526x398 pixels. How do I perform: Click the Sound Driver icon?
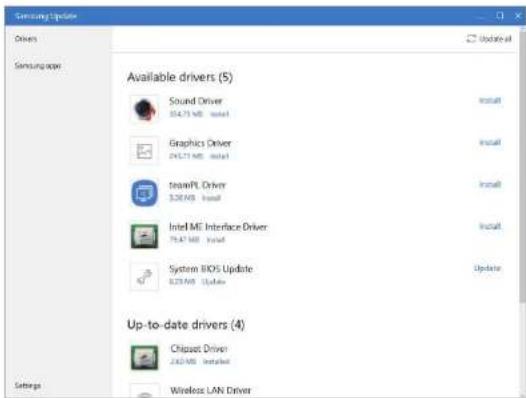tap(144, 109)
